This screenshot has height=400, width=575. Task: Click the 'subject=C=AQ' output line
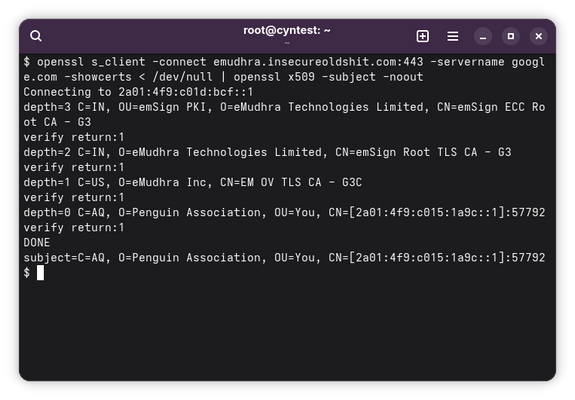click(x=284, y=257)
